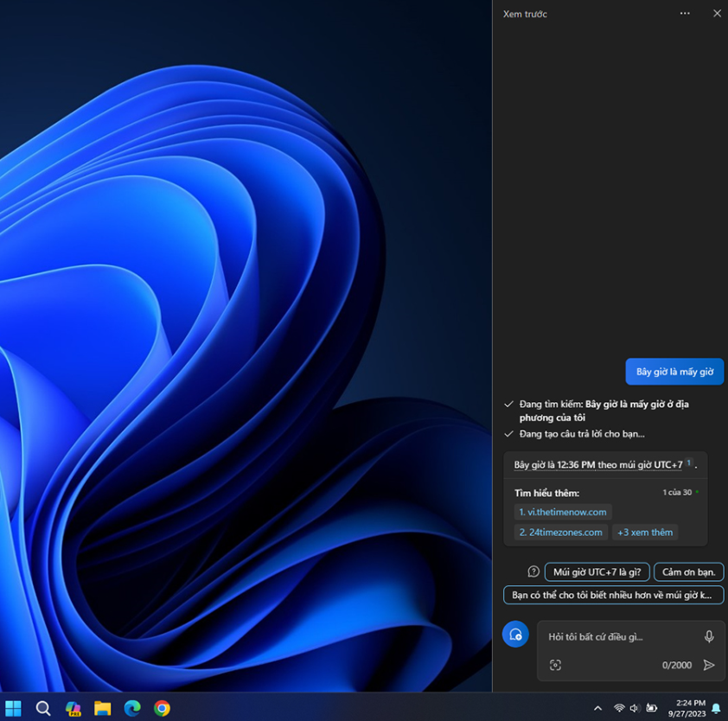This screenshot has height=721, width=728.
Task: Open Copilot Preview from the taskbar
Action: tap(73, 708)
